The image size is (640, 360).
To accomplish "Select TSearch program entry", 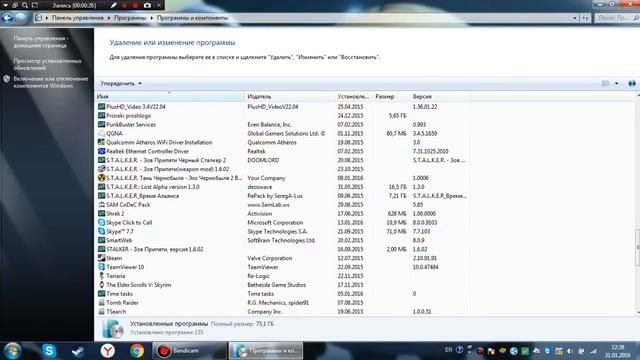I will pos(282,312).
